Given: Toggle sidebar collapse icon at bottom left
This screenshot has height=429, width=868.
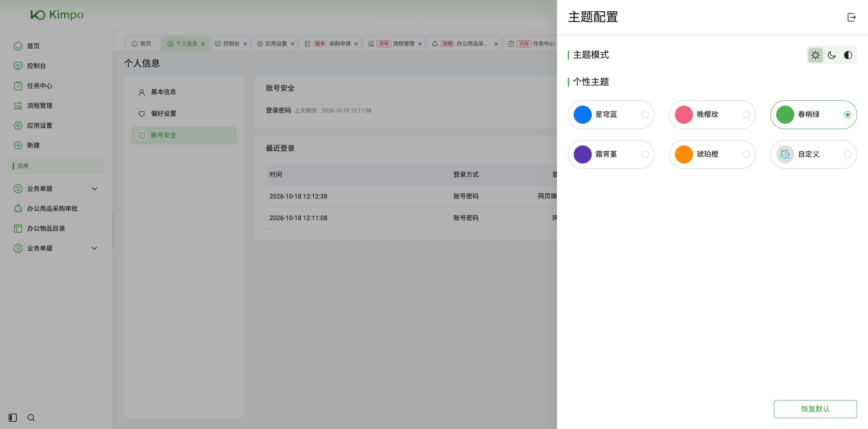Looking at the screenshot, I should click(13, 418).
